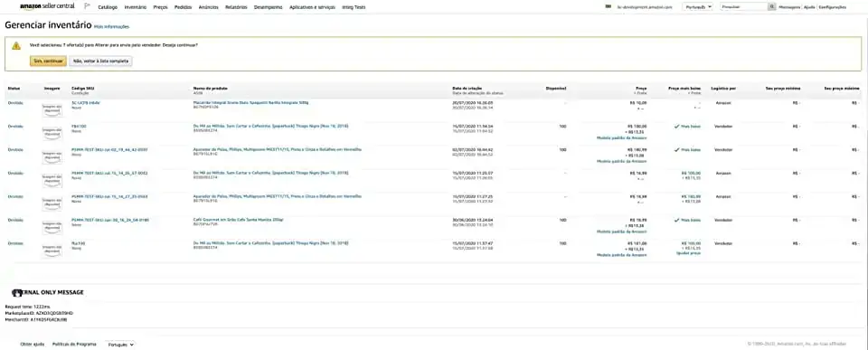Click the flag icon beside the logo

pyautogui.click(x=87, y=6)
